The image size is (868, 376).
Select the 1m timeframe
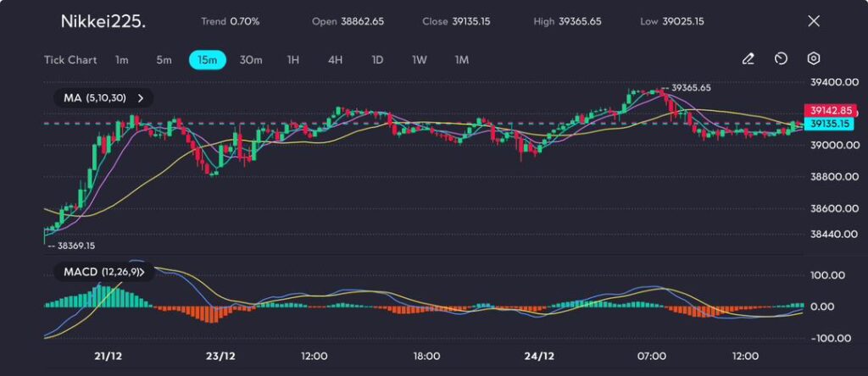pos(122,60)
